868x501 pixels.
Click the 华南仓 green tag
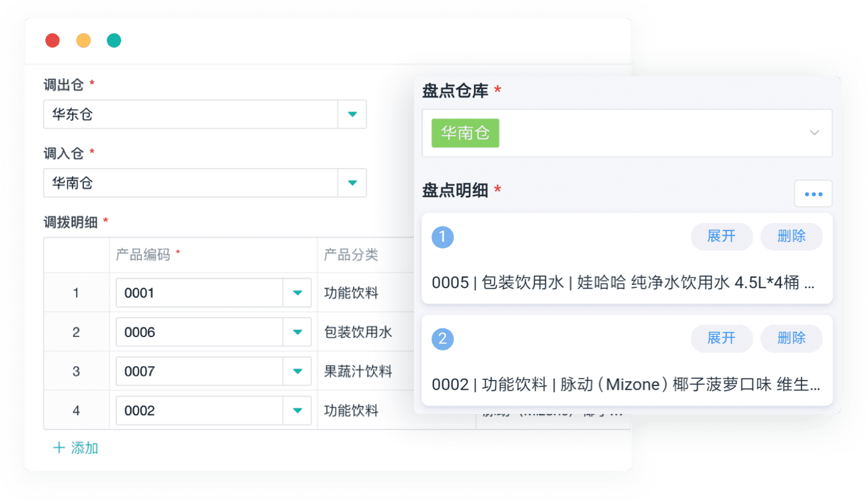coord(465,133)
